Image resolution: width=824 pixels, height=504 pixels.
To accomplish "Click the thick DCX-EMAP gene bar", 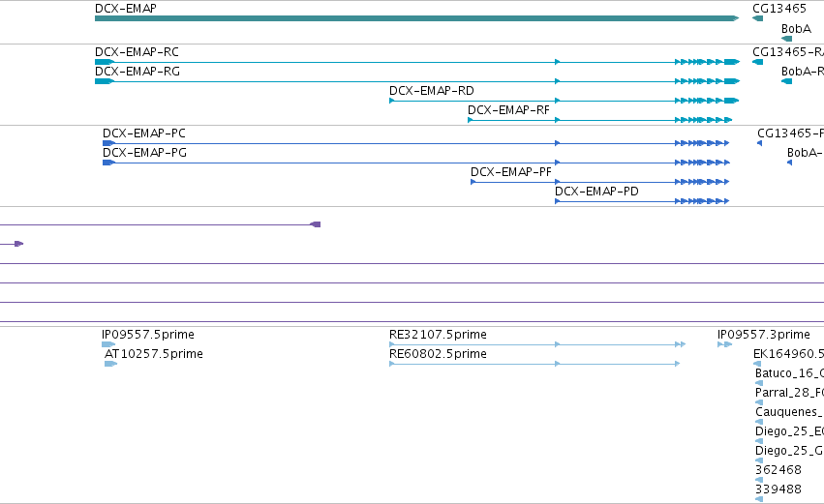I will [416, 18].
